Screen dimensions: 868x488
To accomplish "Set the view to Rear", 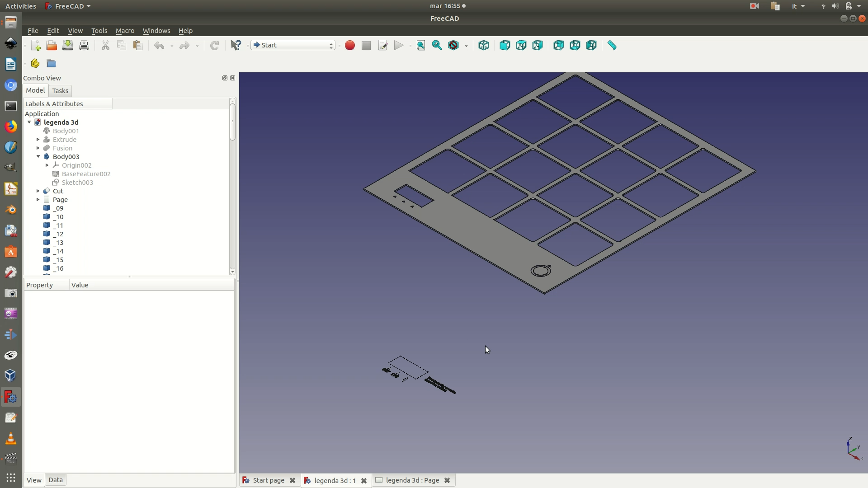I will click(559, 45).
